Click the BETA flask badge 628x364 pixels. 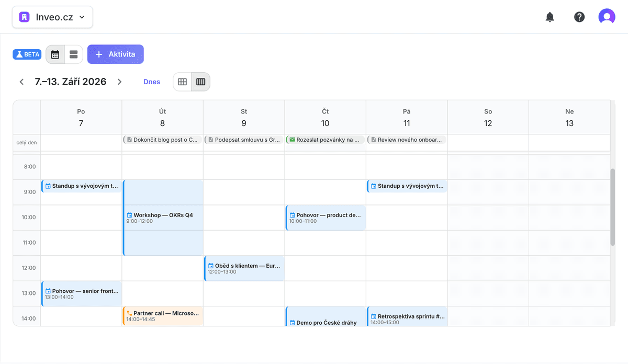pos(27,54)
